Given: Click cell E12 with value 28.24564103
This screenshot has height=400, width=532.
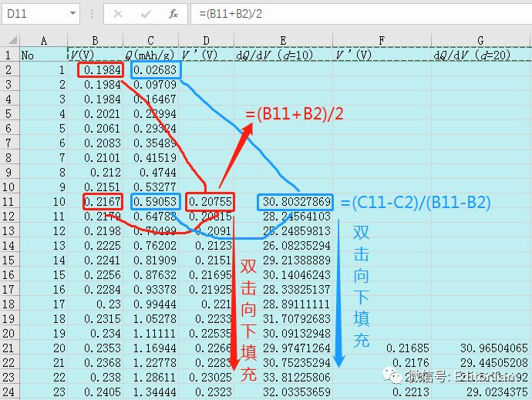Looking at the screenshot, I should [283, 217].
